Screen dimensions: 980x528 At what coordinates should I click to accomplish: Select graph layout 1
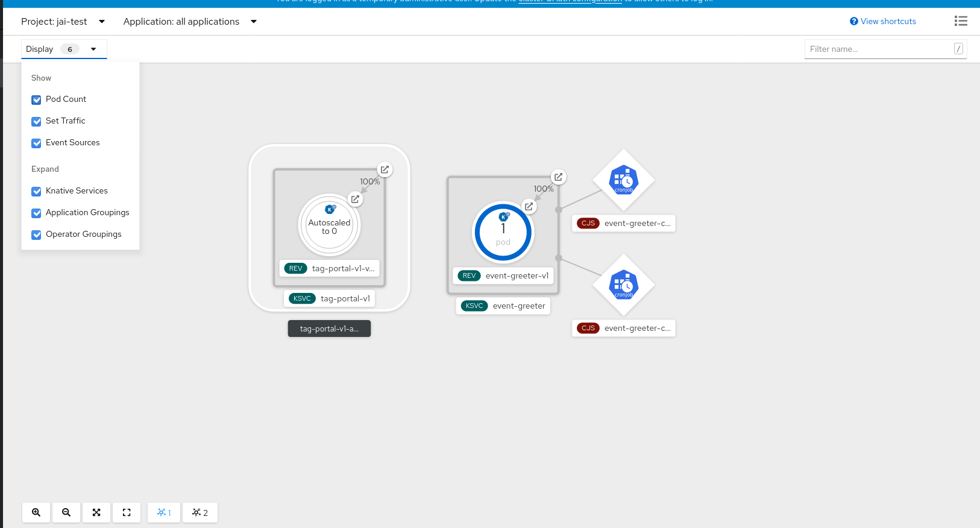[x=164, y=512]
